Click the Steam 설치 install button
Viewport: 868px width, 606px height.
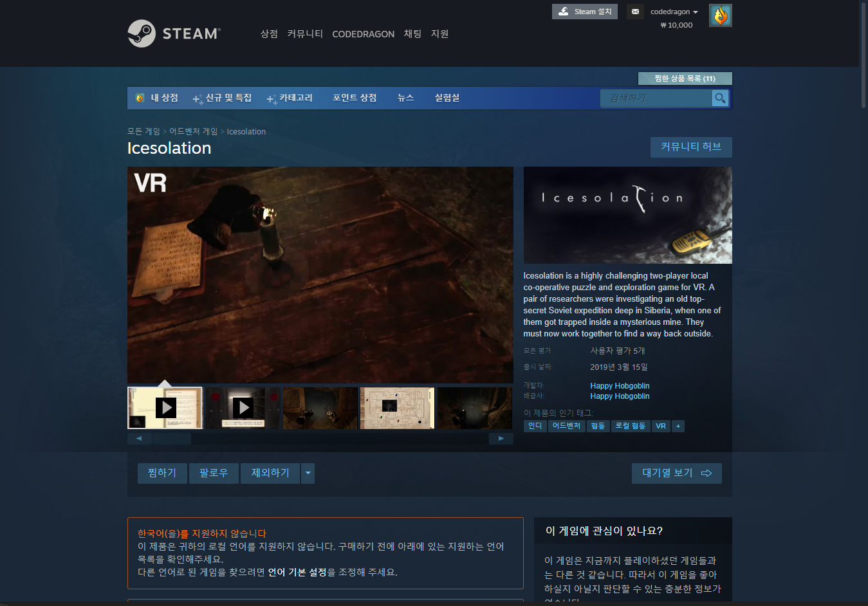(585, 12)
